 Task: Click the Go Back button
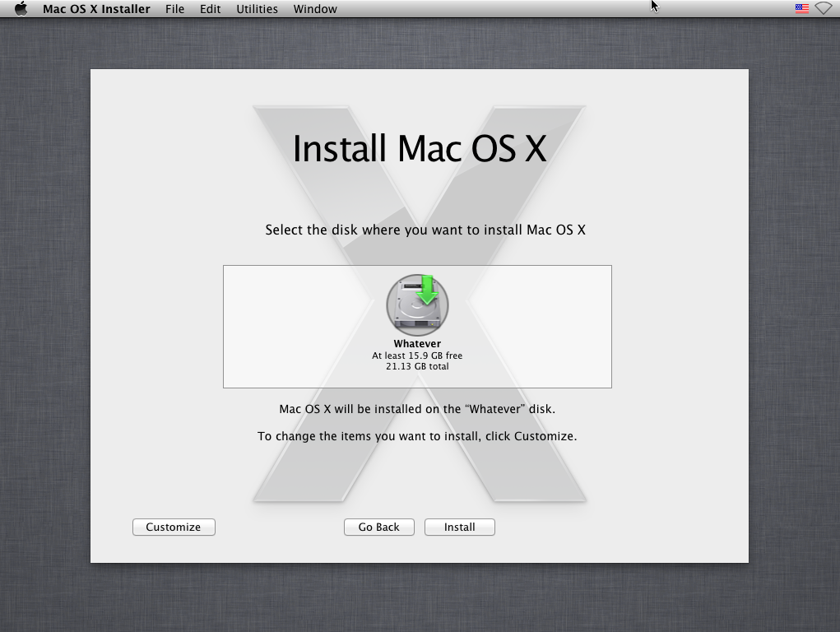tap(378, 527)
